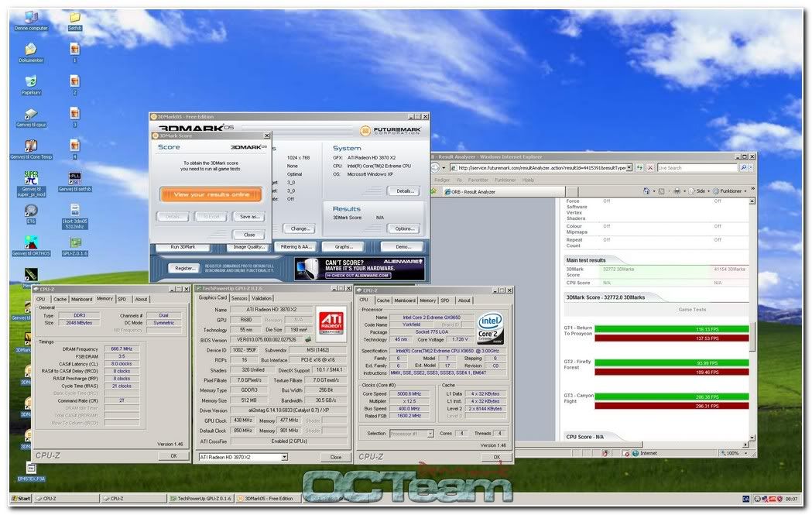Click the Close button in GPU-Z window
Image resolution: width=812 pixels, height=515 pixels.
pos(336,457)
